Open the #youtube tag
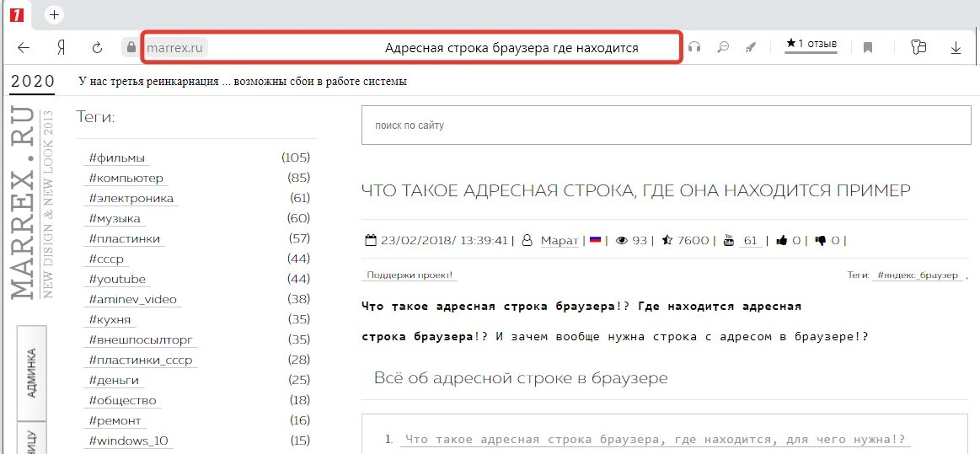The height and width of the screenshot is (454, 980). coord(117,279)
